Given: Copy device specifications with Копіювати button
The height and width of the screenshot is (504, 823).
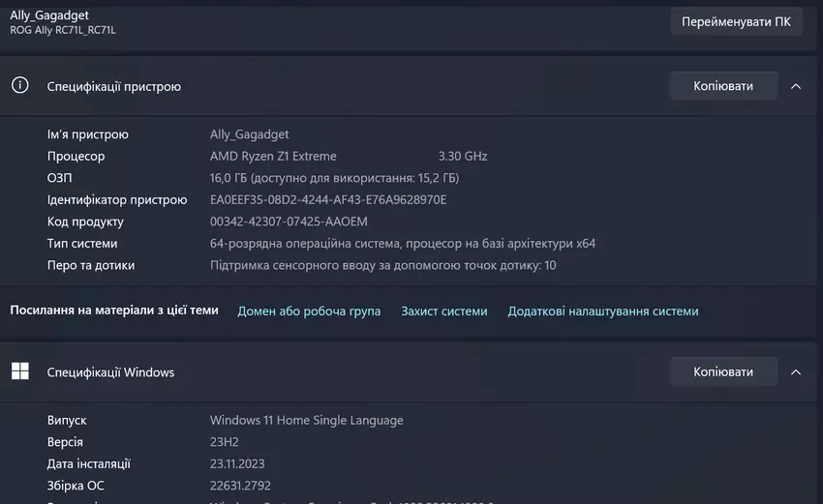Looking at the screenshot, I should click(722, 86).
